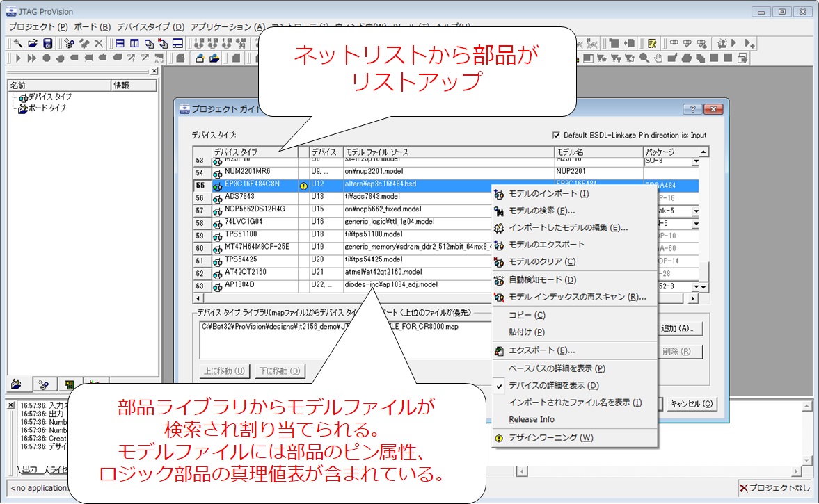Choose デザインワーニング (W) from context menu
The width and height of the screenshot is (819, 504).
pyautogui.click(x=575, y=438)
